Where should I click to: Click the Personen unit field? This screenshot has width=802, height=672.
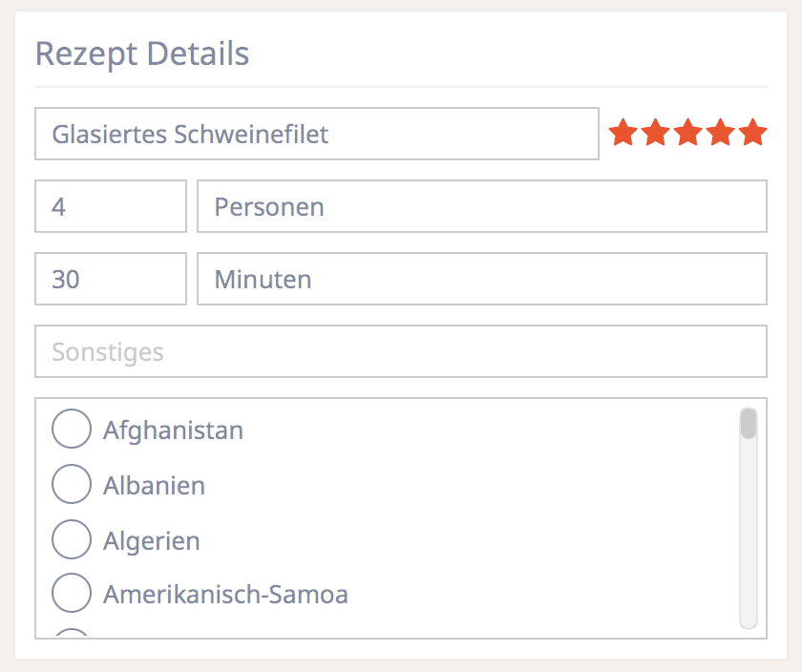[481, 206]
